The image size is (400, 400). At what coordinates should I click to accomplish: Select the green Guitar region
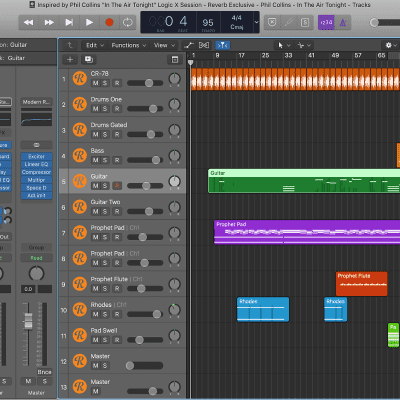304,181
